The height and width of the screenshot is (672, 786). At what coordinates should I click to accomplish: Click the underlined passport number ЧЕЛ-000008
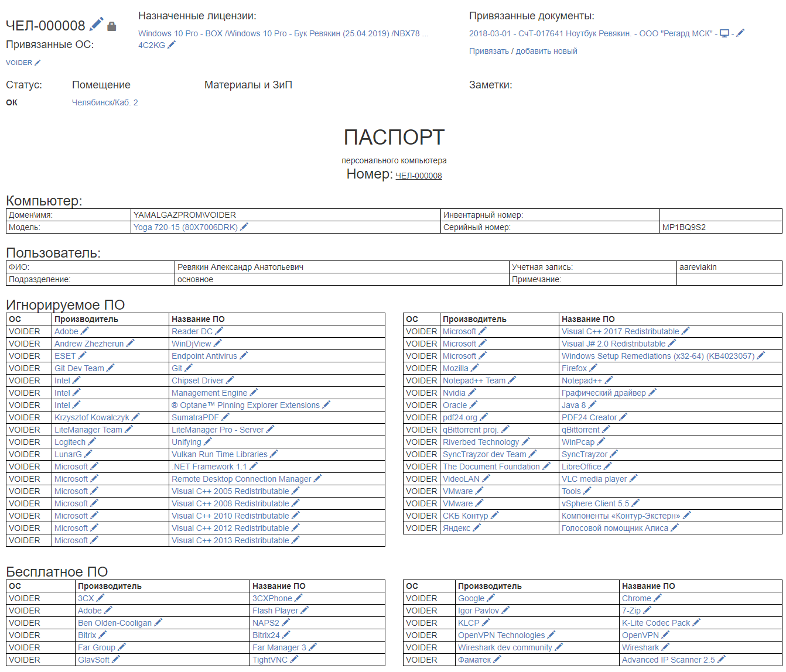(419, 176)
